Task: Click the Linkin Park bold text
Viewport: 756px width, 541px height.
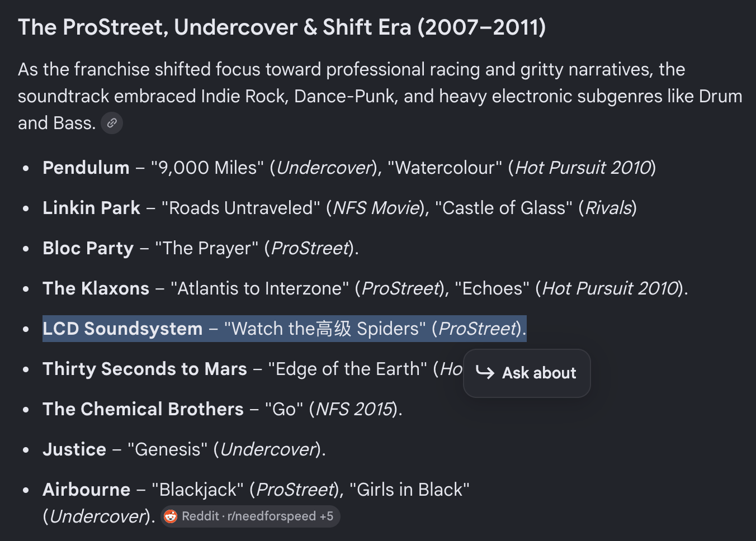Action: [91, 208]
